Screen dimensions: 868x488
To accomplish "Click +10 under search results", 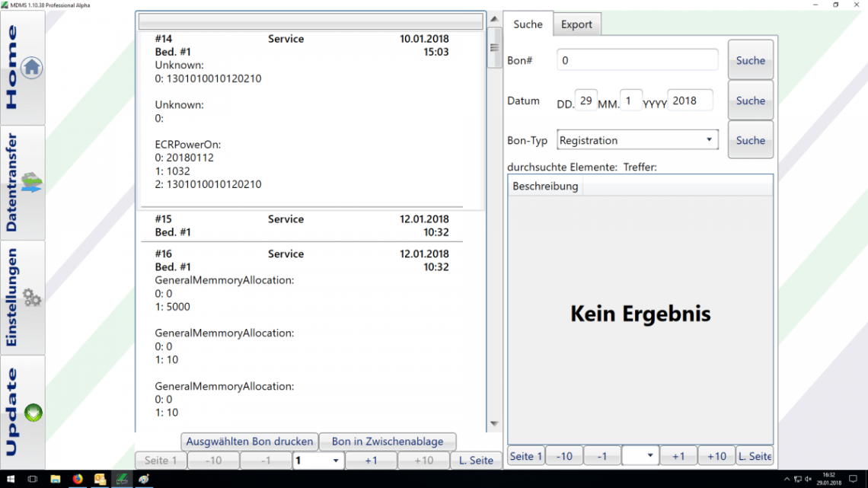I will point(717,456).
